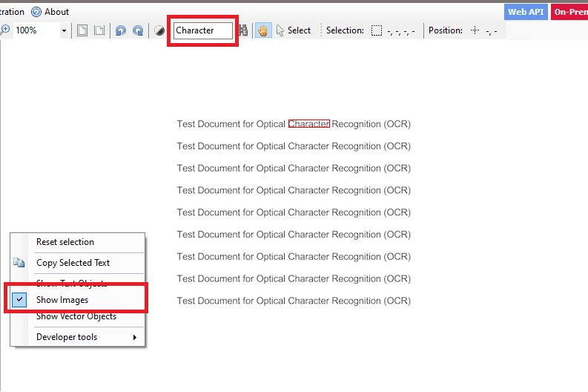The image size is (588, 392).
Task: Click the Character search text field
Action: (x=202, y=30)
